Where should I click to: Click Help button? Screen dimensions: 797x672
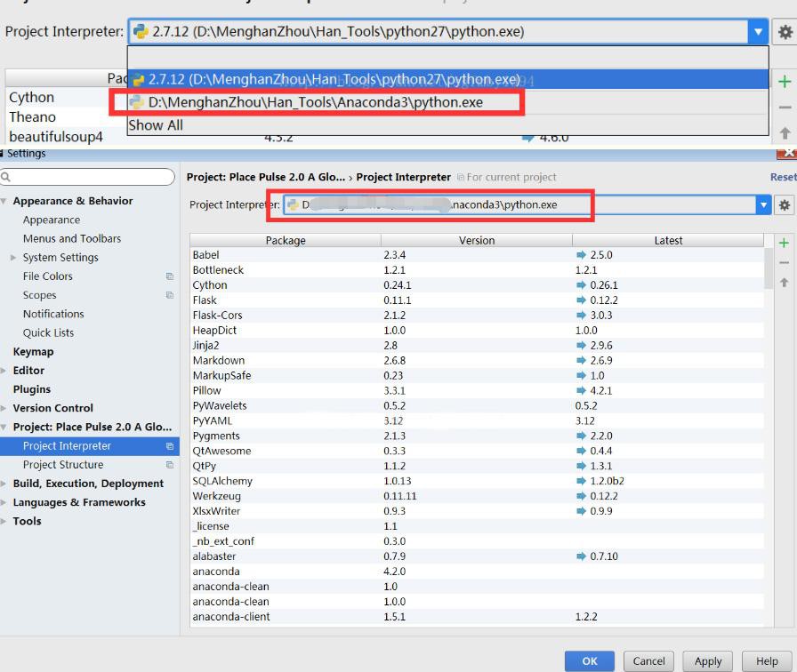coord(767,661)
